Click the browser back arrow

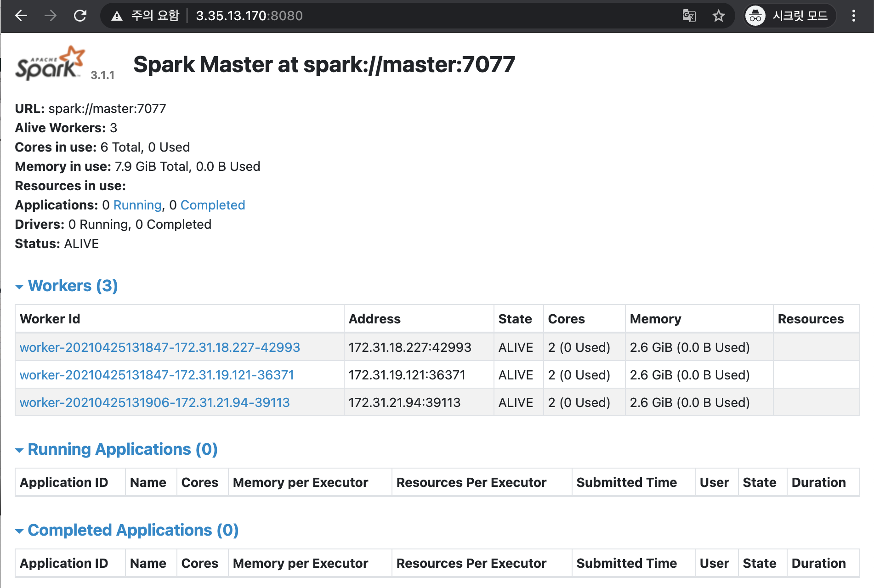tap(21, 16)
